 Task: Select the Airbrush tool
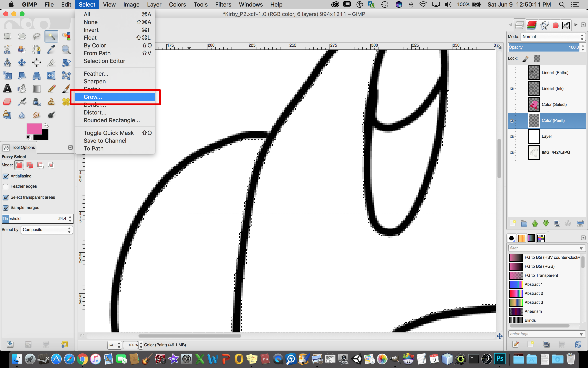pyautogui.click(x=22, y=102)
